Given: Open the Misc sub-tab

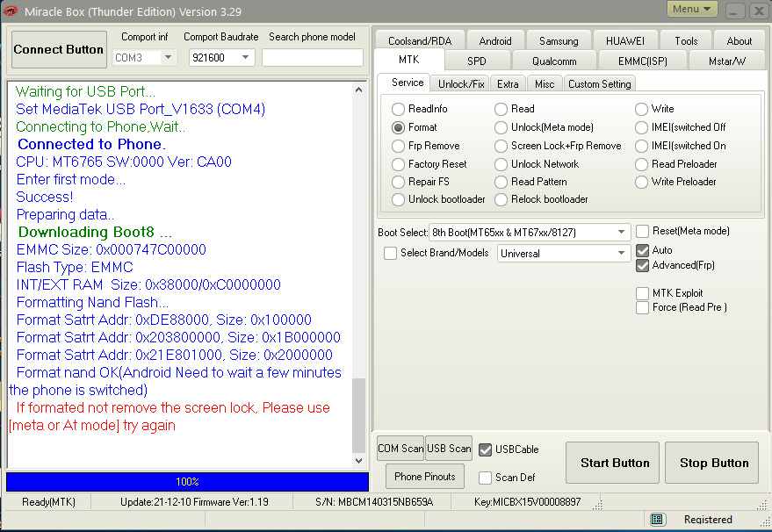Looking at the screenshot, I should (545, 84).
